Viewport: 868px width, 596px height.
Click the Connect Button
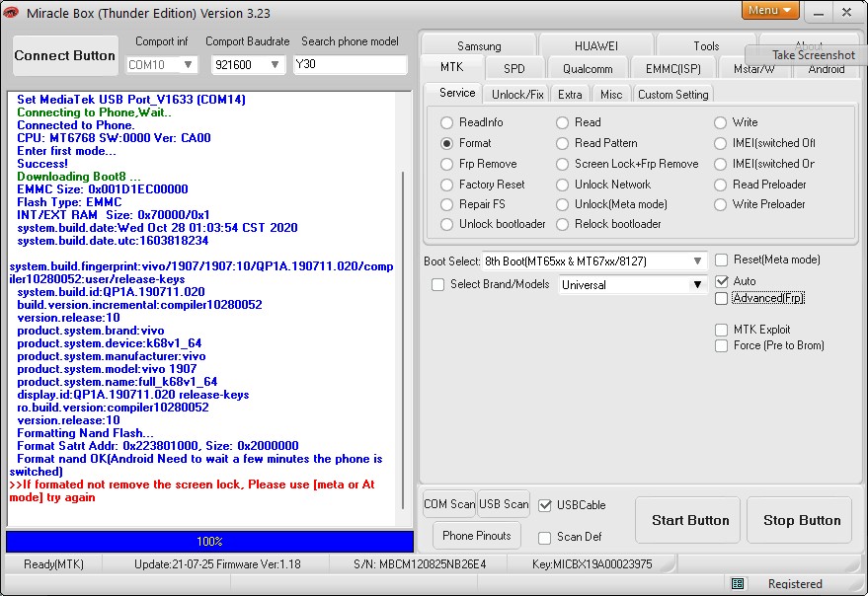[65, 56]
